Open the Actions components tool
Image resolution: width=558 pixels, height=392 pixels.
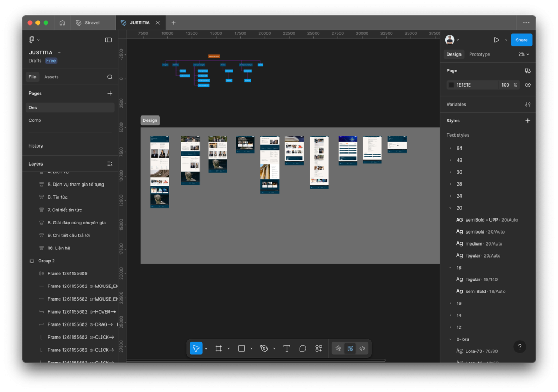(x=319, y=348)
